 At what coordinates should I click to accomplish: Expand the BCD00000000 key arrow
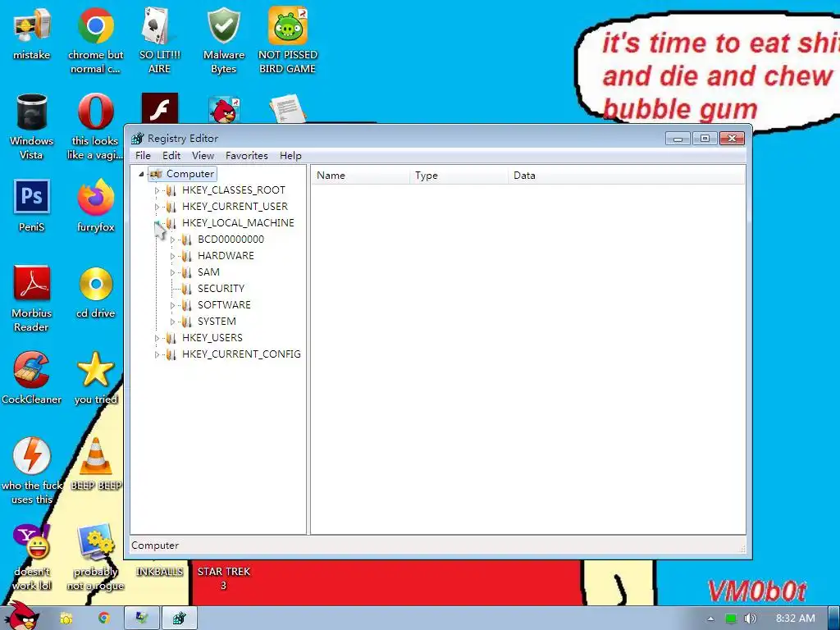point(172,240)
